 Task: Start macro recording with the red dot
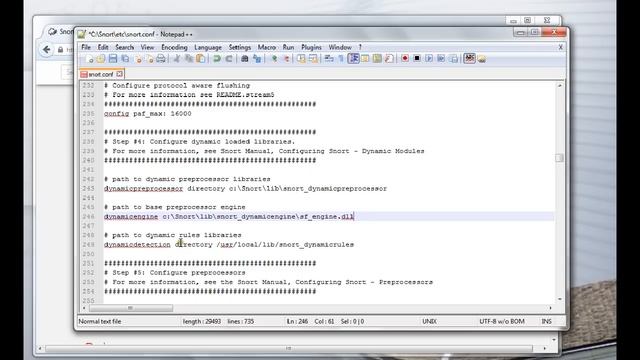[405, 59]
